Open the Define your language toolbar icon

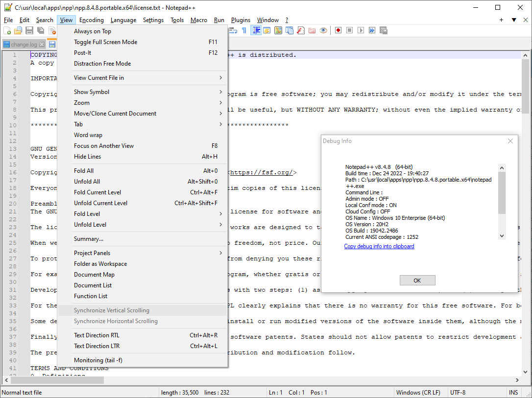point(267,30)
